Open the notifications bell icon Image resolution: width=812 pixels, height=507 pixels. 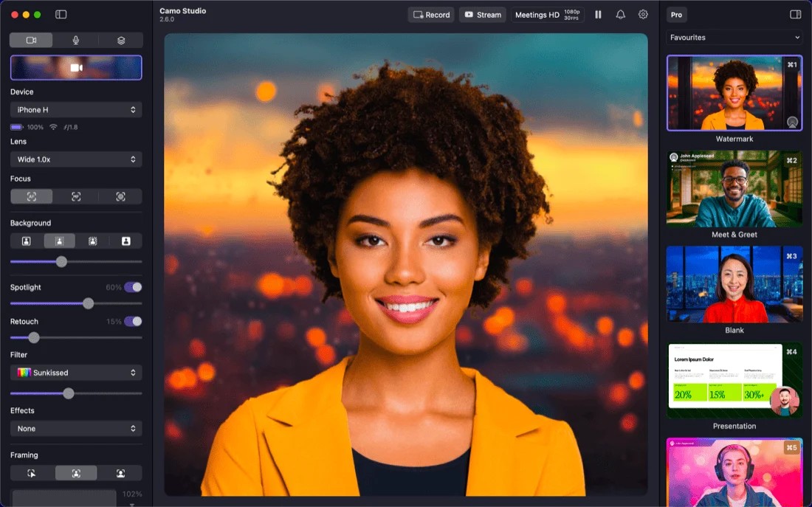coord(620,14)
